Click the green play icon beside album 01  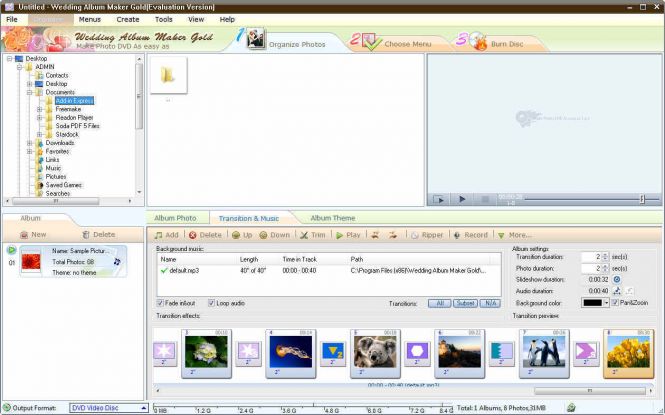point(11,250)
